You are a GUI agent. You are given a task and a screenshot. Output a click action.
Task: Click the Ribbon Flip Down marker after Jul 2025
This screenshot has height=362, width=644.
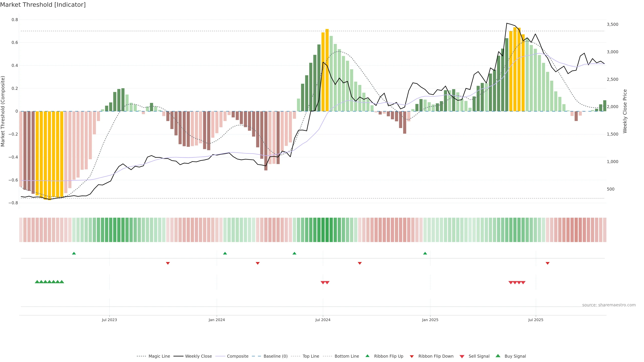(x=548, y=263)
